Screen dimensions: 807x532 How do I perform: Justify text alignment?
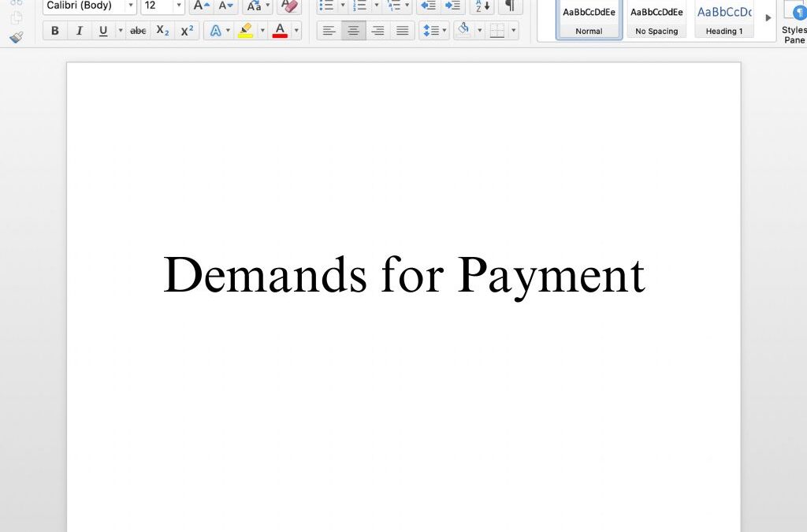click(x=403, y=31)
